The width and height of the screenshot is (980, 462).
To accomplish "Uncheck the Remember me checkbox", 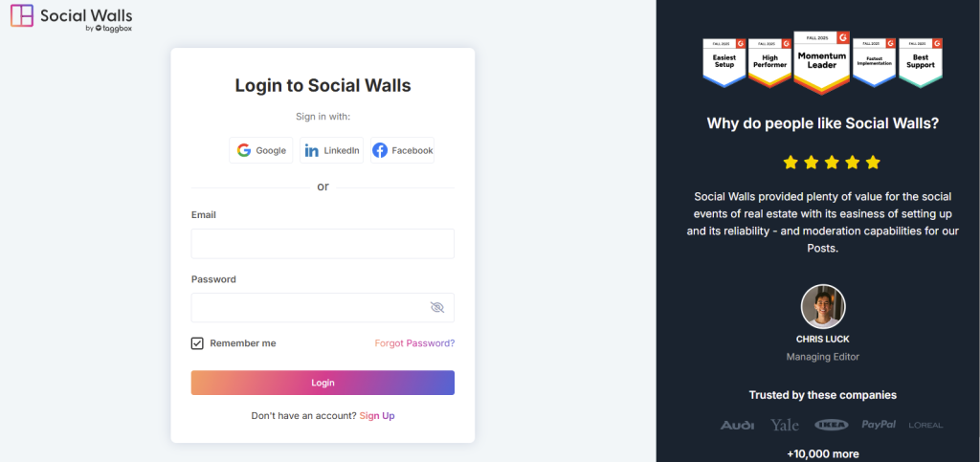I will [197, 343].
